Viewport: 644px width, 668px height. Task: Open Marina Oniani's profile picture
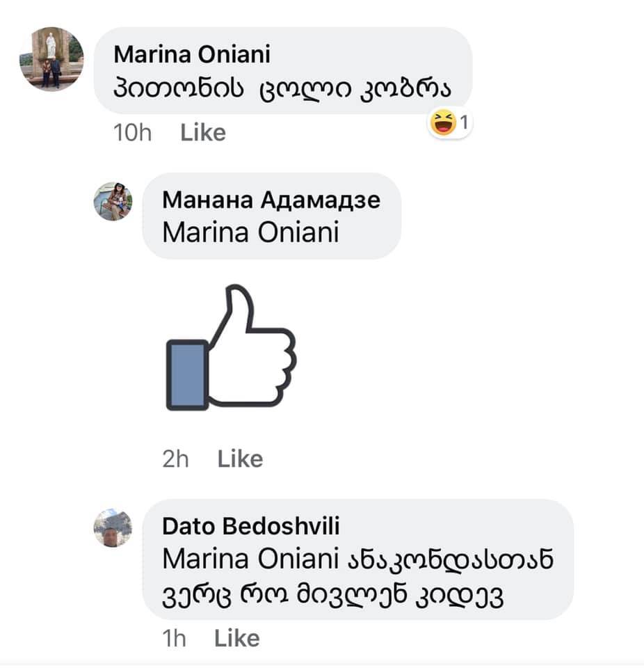(51, 58)
